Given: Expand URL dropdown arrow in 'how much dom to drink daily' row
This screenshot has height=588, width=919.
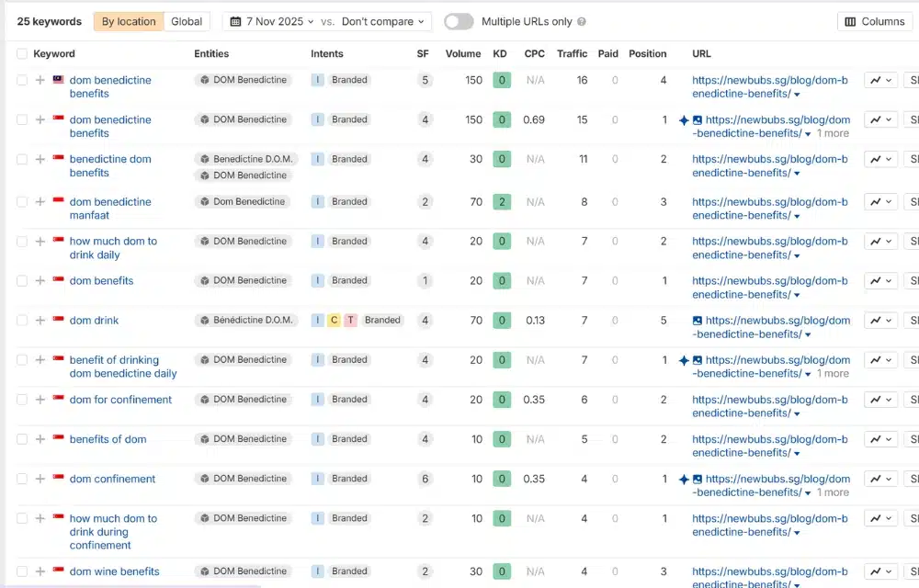Looking at the screenshot, I should pyautogui.click(x=797, y=256).
